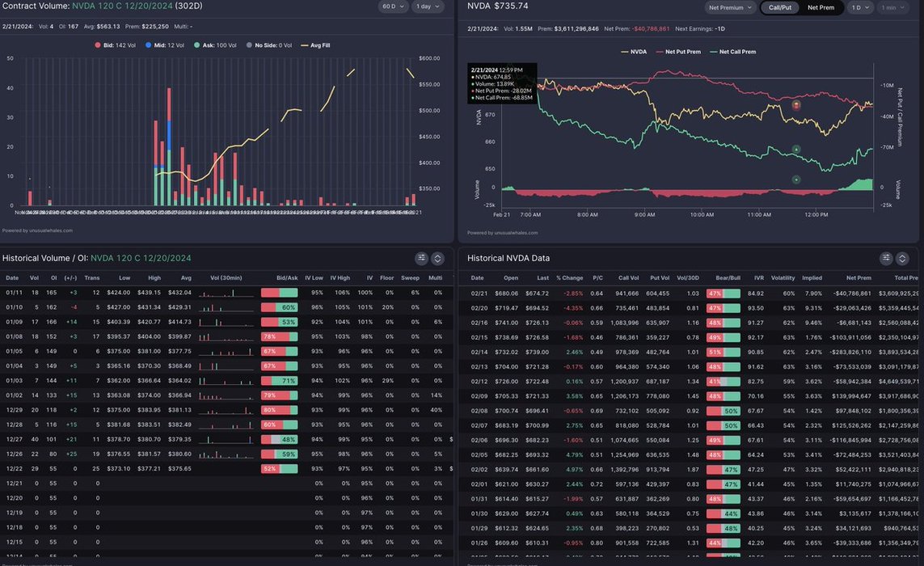Image resolution: width=924 pixels, height=566 pixels.
Task: Open the Net Premium chart type dropdown
Action: [x=731, y=7]
